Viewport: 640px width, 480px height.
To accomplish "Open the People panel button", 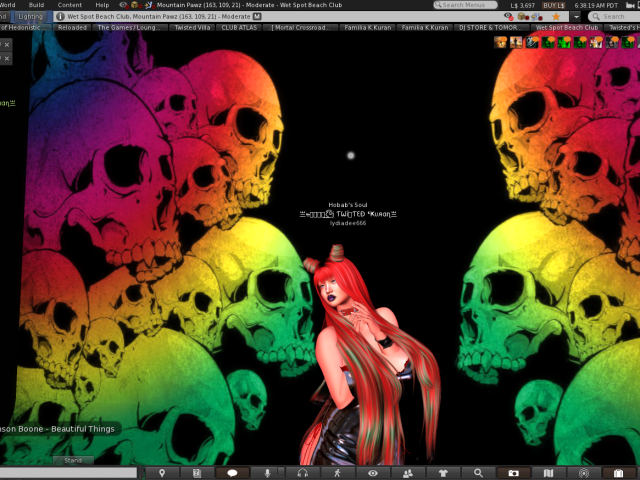I will coord(408,473).
